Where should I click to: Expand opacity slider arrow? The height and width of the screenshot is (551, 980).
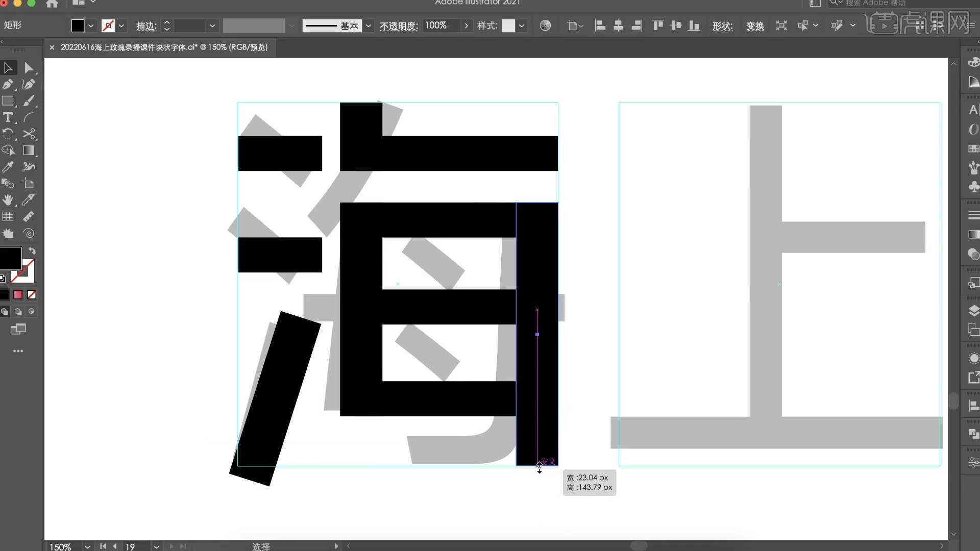pos(466,26)
